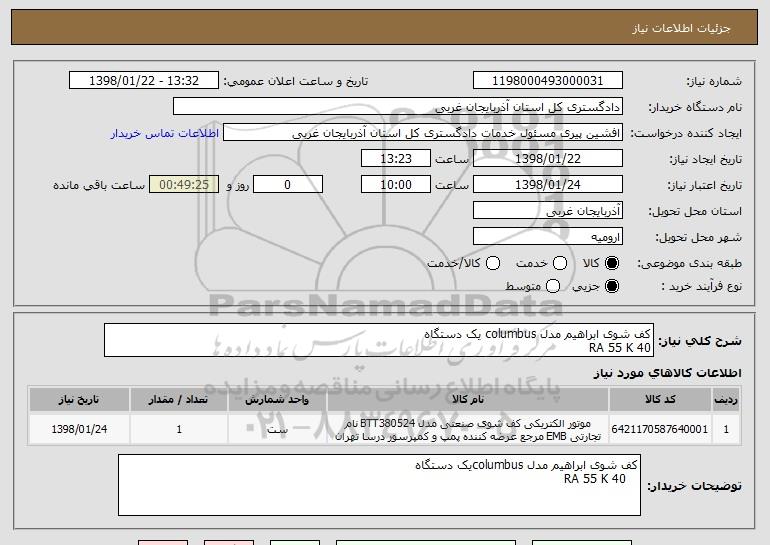Image resolution: width=770 pixels, height=545 pixels.
Task: Click the شماره نیاز label
Action: (x=714, y=81)
